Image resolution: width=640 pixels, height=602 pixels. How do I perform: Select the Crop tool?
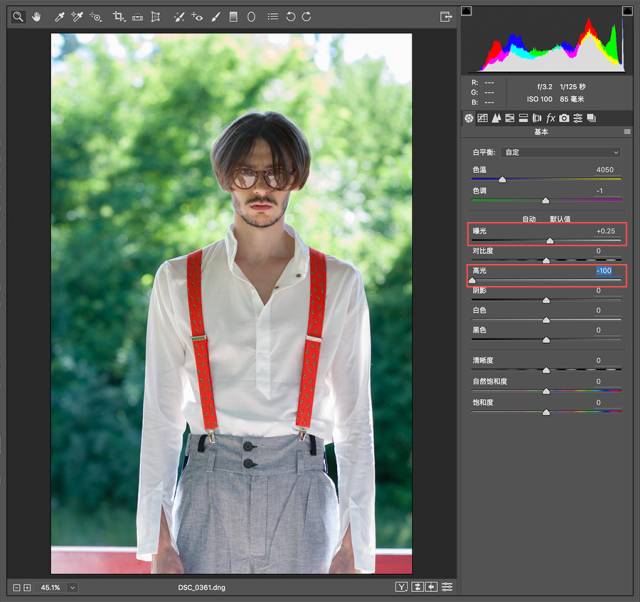tap(119, 17)
